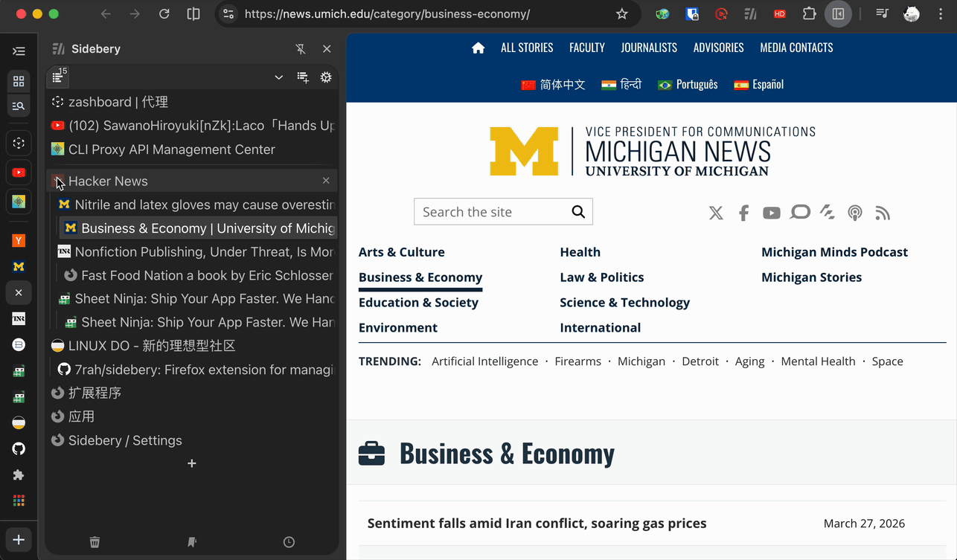Image resolution: width=957 pixels, height=560 pixels.
Task: Open the Arts & Culture category
Action: coord(402,252)
